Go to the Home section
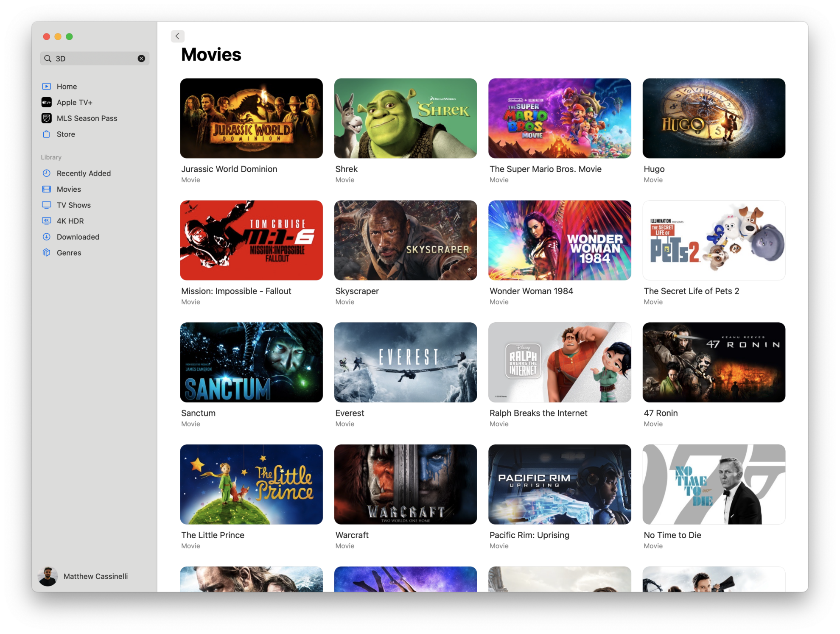The width and height of the screenshot is (840, 634). click(67, 86)
